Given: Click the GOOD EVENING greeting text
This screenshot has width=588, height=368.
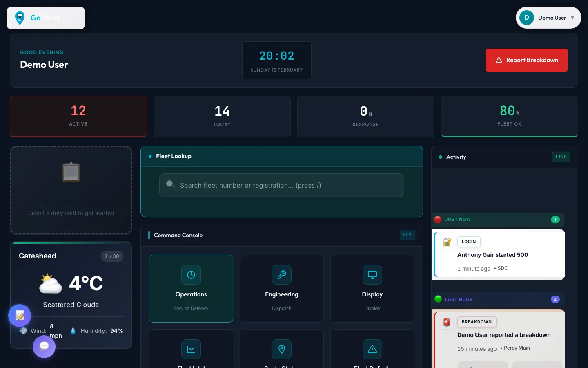Looking at the screenshot, I should [42, 52].
